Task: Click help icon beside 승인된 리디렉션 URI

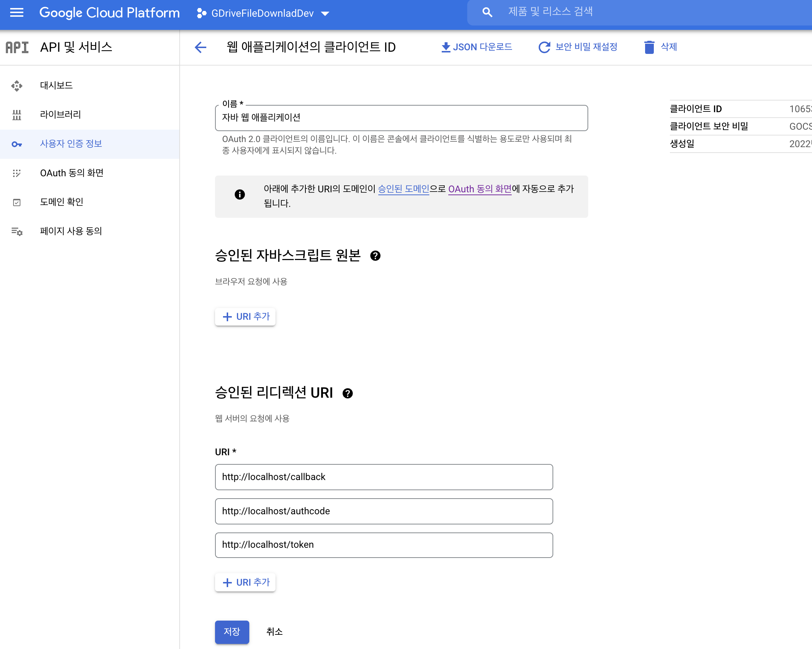Action: coord(347,393)
